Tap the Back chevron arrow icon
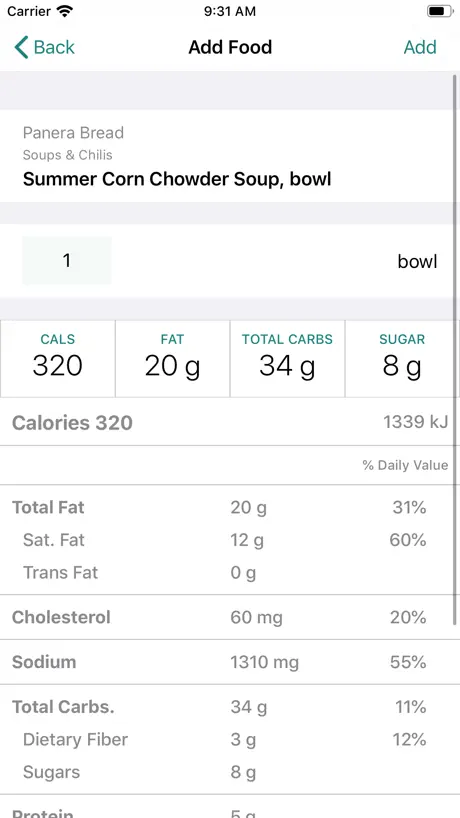Image resolution: width=460 pixels, height=818 pixels. click(21, 47)
